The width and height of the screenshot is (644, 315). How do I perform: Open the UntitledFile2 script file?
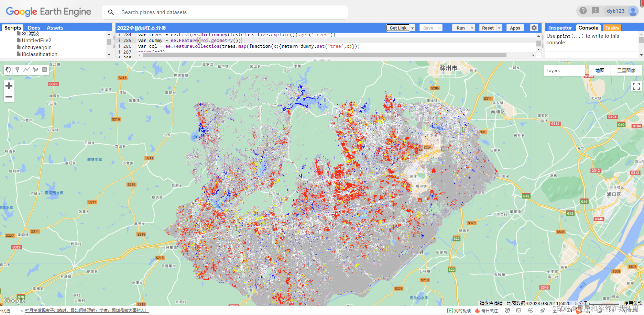36,41
